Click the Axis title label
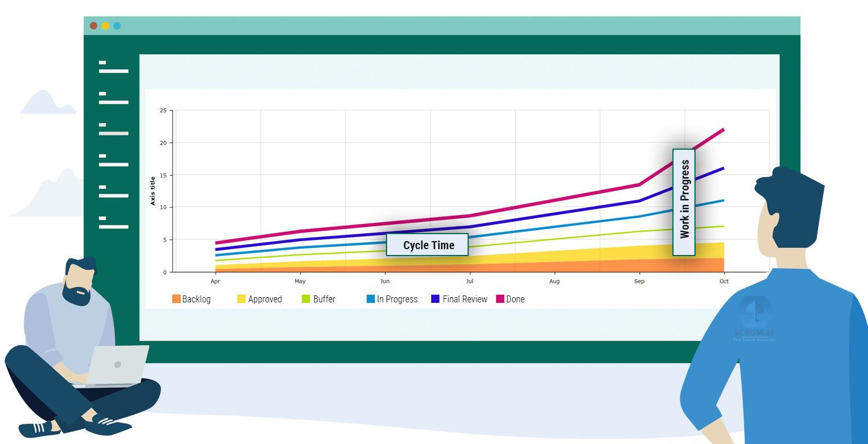 click(153, 191)
